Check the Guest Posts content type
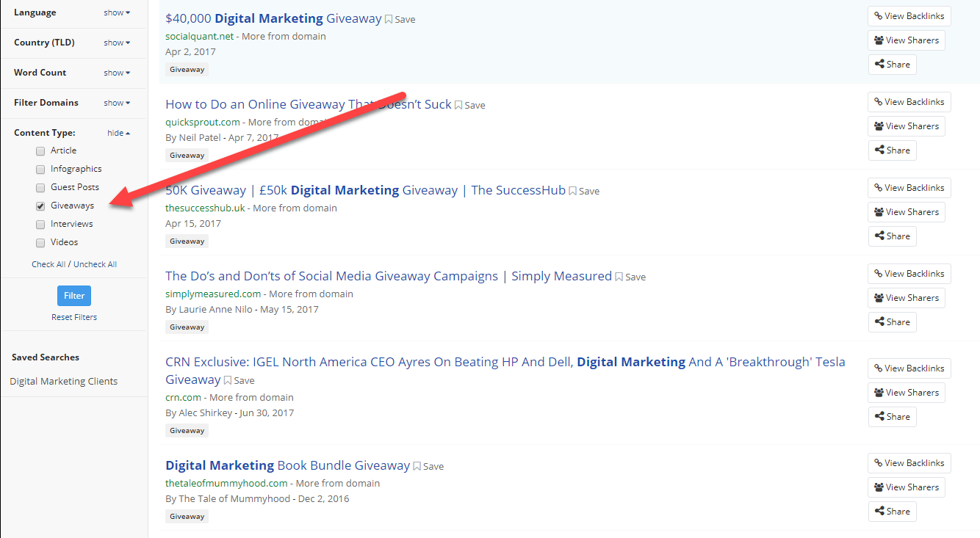Screen dimensions: 980x538 (40, 188)
